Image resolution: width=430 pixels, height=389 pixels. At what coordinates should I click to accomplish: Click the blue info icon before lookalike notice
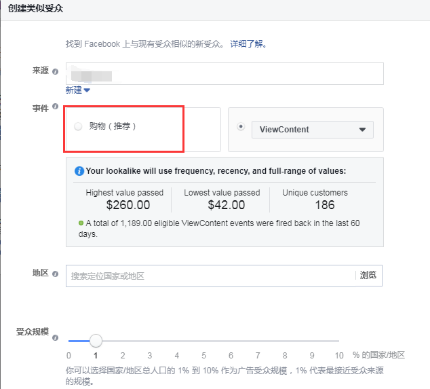click(x=79, y=171)
